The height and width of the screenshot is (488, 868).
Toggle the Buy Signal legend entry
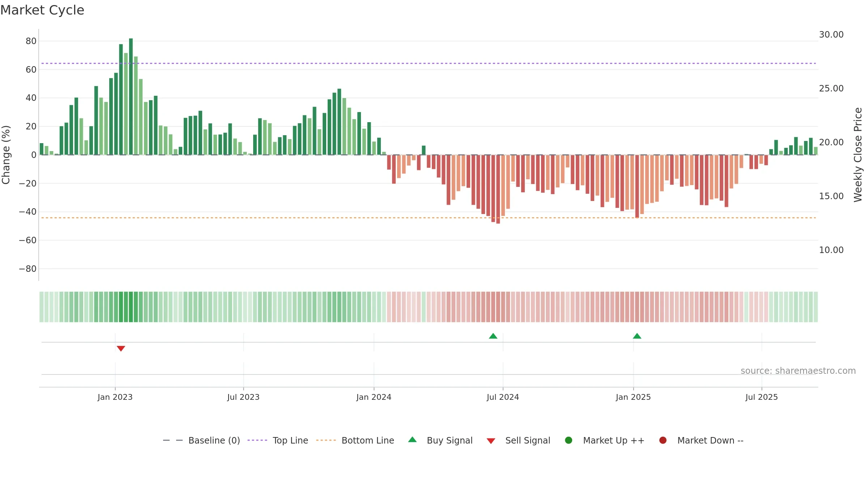(440, 440)
